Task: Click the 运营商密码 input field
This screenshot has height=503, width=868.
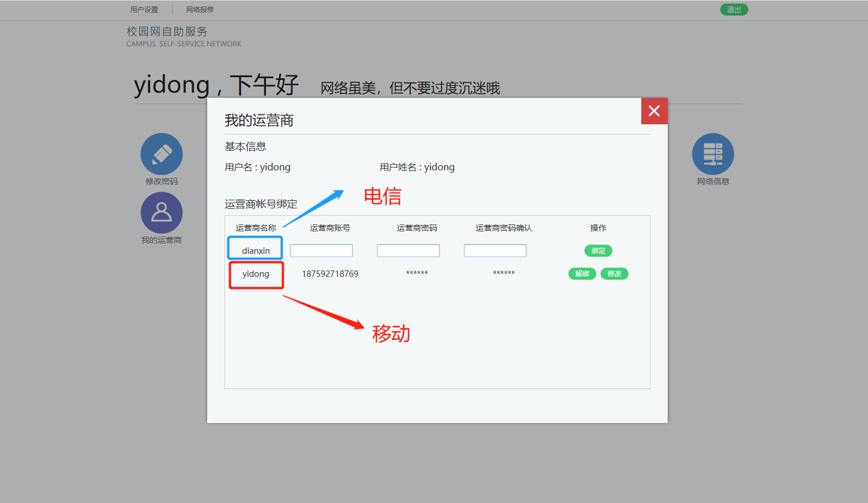Action: coord(408,251)
